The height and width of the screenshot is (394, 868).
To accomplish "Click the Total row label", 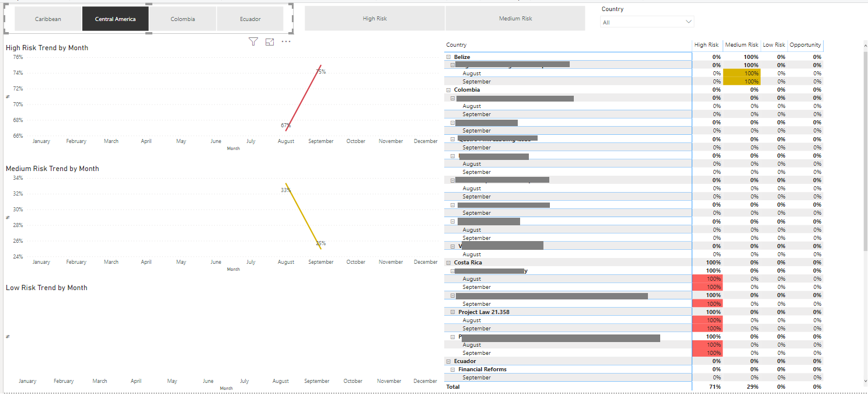I will [453, 387].
